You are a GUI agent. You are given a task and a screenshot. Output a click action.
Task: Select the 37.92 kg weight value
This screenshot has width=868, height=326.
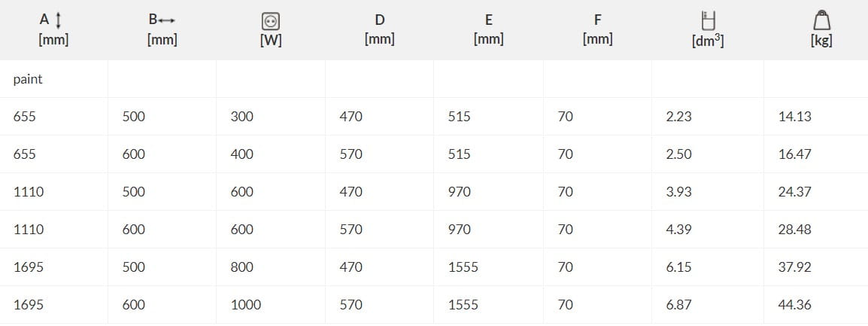794,267
